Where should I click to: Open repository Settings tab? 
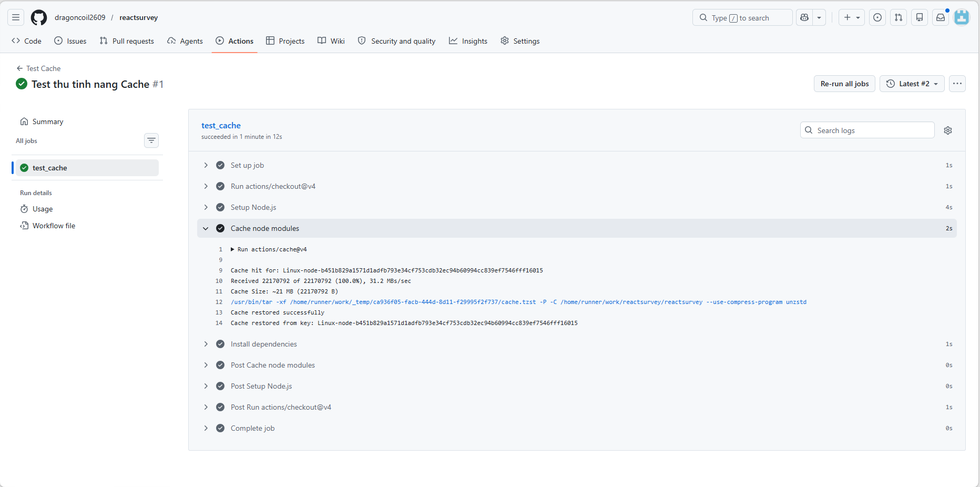[520, 41]
